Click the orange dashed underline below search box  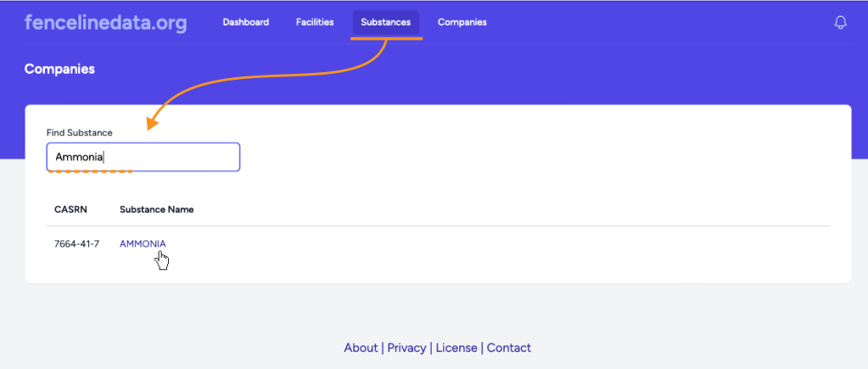point(90,171)
